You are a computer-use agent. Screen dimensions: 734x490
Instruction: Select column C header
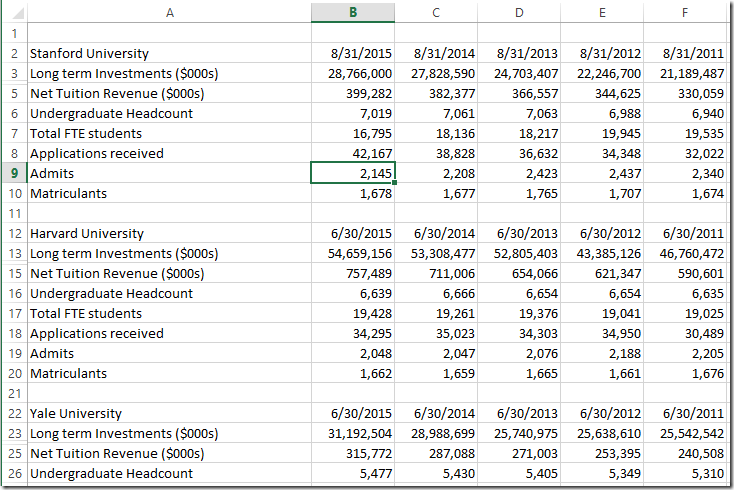point(436,12)
